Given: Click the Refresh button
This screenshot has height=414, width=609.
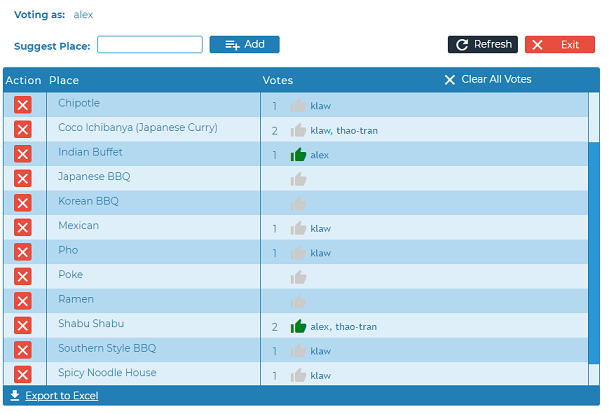Looking at the screenshot, I should (x=482, y=45).
